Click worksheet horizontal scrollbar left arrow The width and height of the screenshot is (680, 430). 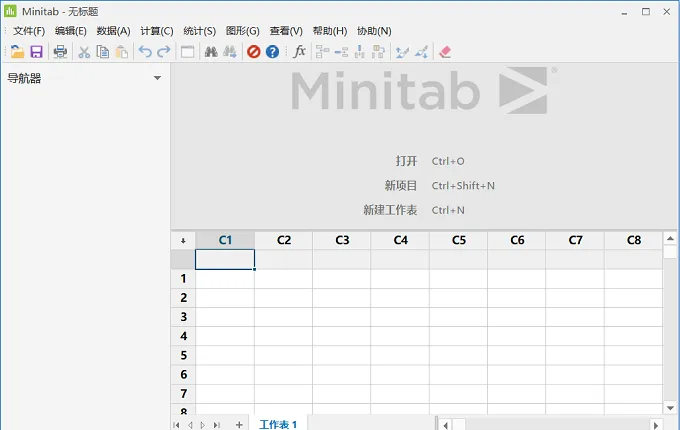click(445, 425)
